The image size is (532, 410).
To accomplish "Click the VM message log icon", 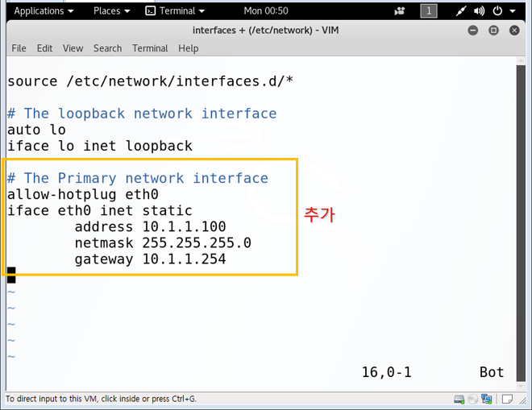I will tap(507, 400).
